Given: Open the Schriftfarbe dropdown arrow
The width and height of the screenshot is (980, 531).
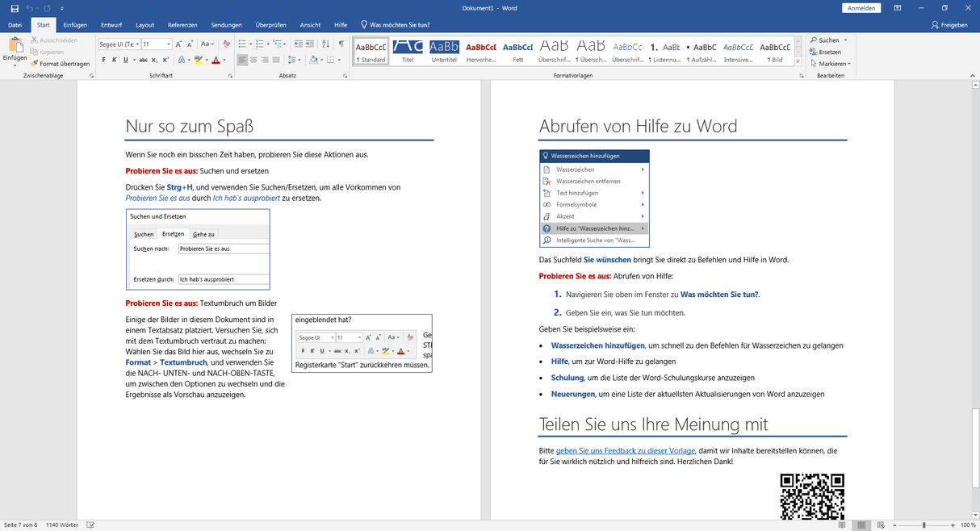Looking at the screenshot, I should click(225, 60).
